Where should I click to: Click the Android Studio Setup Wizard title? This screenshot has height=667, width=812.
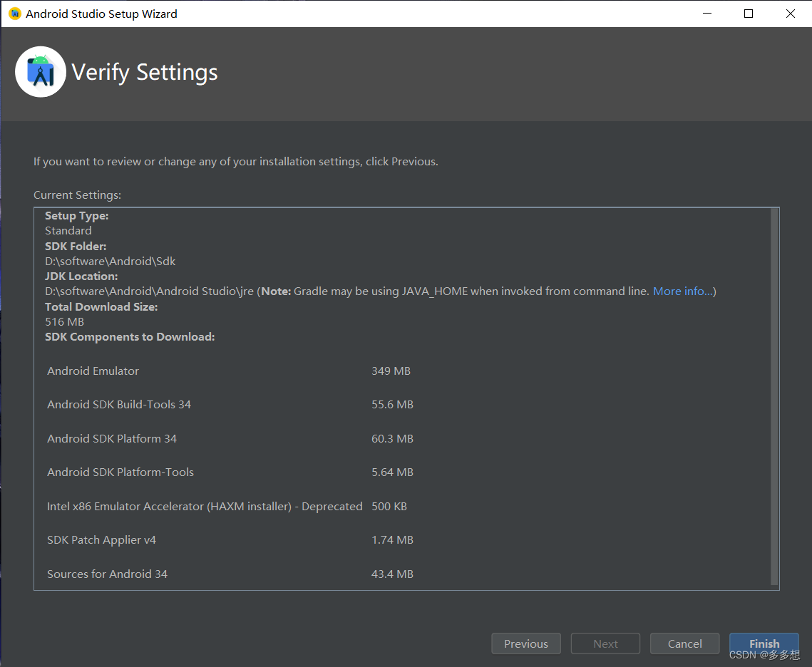[x=101, y=14]
